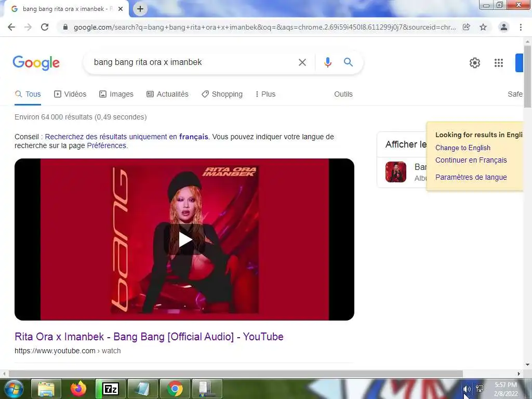This screenshot has height=399, width=532.
Task: Click the scroll right arrow
Action: pyautogui.click(x=519, y=374)
